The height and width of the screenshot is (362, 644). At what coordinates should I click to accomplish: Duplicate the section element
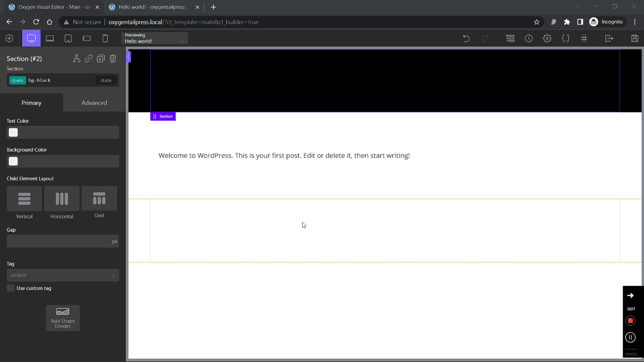pyautogui.click(x=101, y=59)
